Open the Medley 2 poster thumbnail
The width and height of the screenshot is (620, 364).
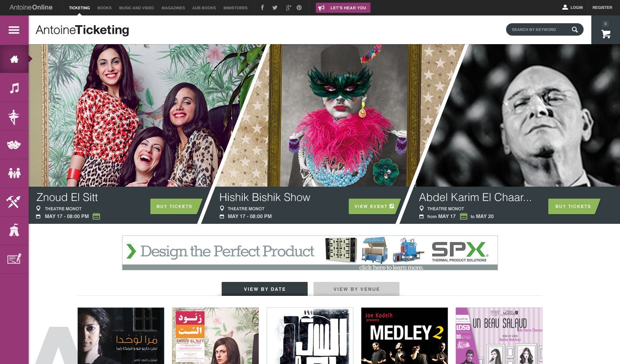(405, 336)
